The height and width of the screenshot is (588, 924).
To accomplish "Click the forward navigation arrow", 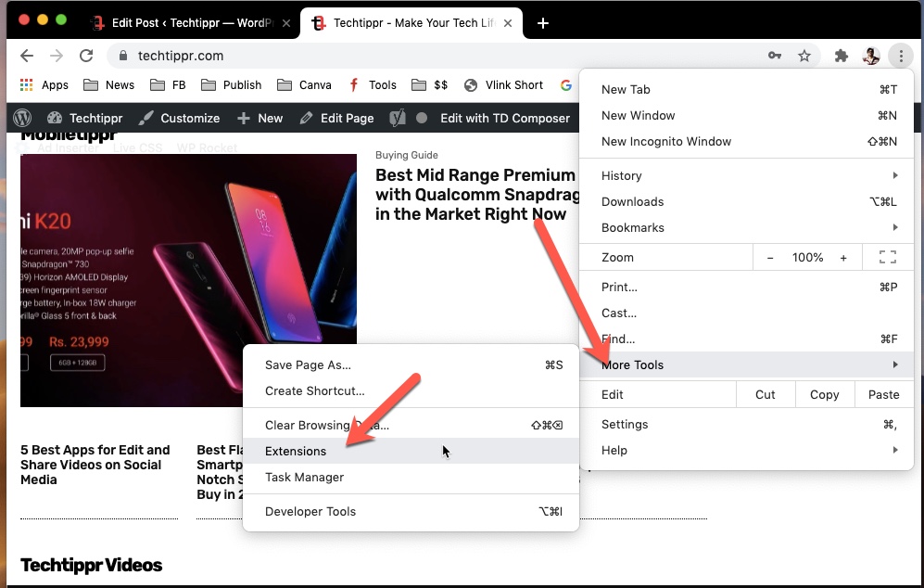I will click(x=57, y=56).
